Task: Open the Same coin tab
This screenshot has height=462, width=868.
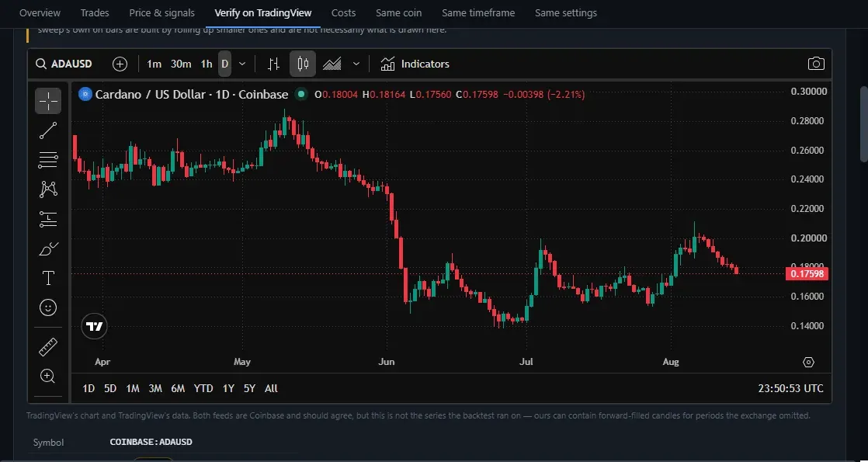Action: pyautogui.click(x=398, y=12)
